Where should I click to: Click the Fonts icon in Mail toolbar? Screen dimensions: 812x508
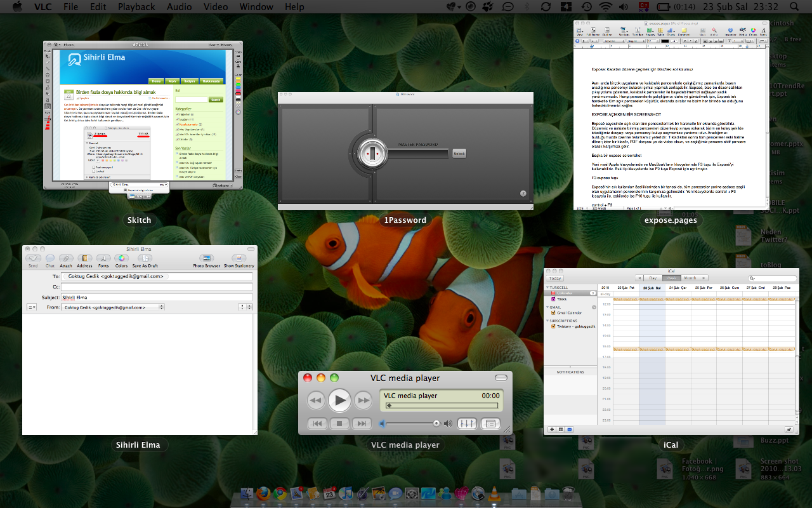click(x=103, y=258)
